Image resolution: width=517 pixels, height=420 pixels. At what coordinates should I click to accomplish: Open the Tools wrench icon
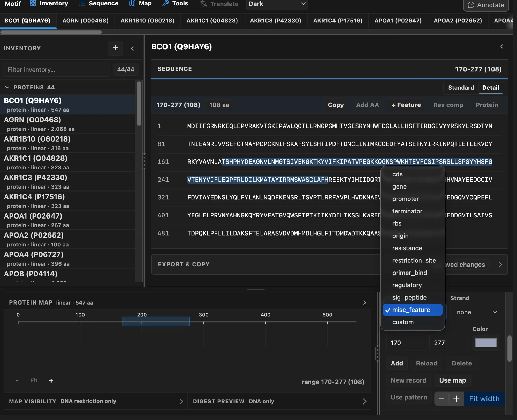pyautogui.click(x=165, y=4)
